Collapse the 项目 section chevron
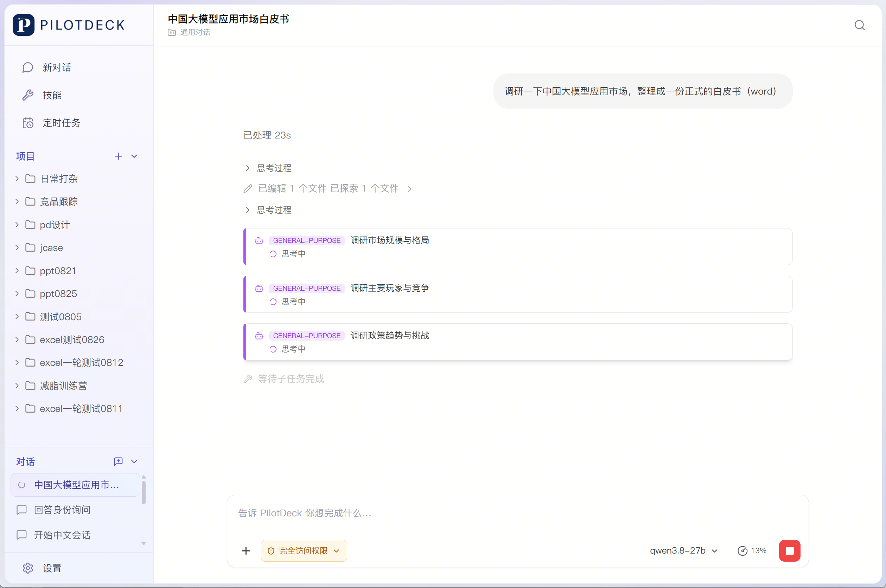 coord(134,156)
